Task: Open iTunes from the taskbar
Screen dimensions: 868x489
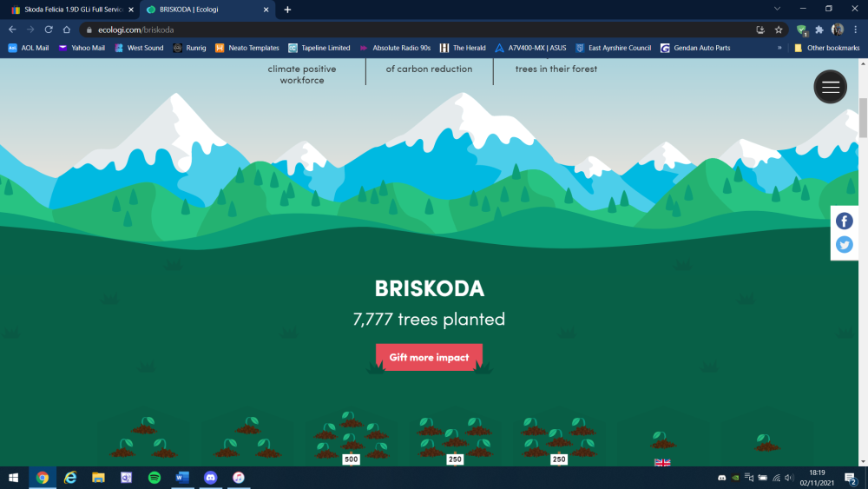Action: click(x=239, y=478)
